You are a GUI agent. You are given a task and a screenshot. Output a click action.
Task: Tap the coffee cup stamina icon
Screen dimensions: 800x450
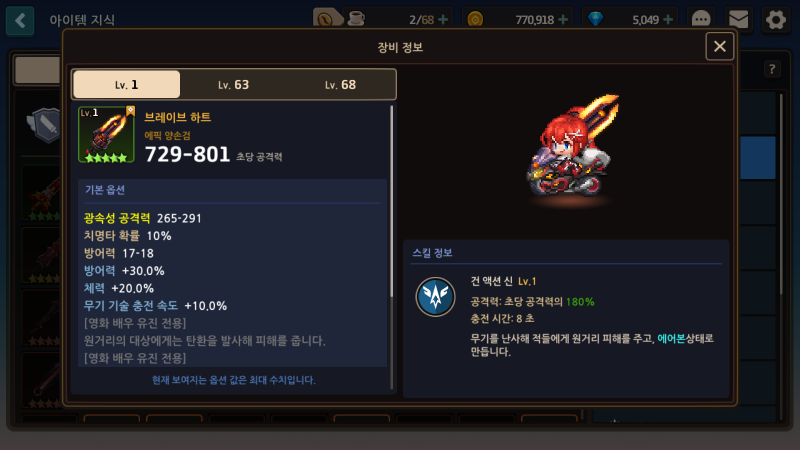pos(356,19)
